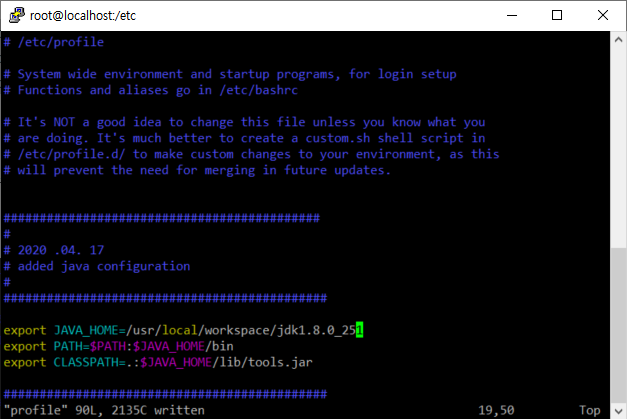Maximize the terminal window
627x419 pixels.
click(557, 15)
